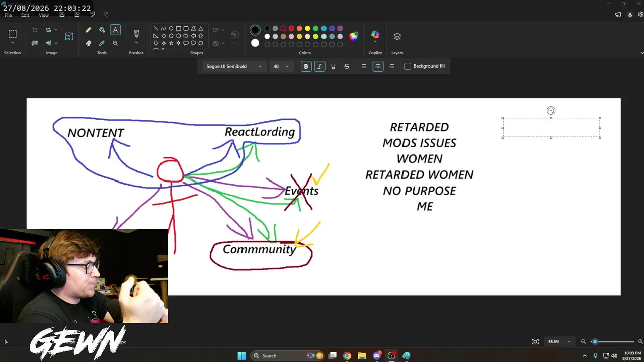Select the Pencil tool
The image size is (644, 362).
pyautogui.click(x=89, y=30)
